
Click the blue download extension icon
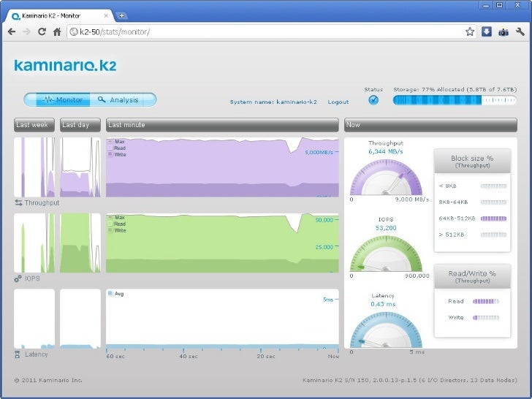(487, 32)
